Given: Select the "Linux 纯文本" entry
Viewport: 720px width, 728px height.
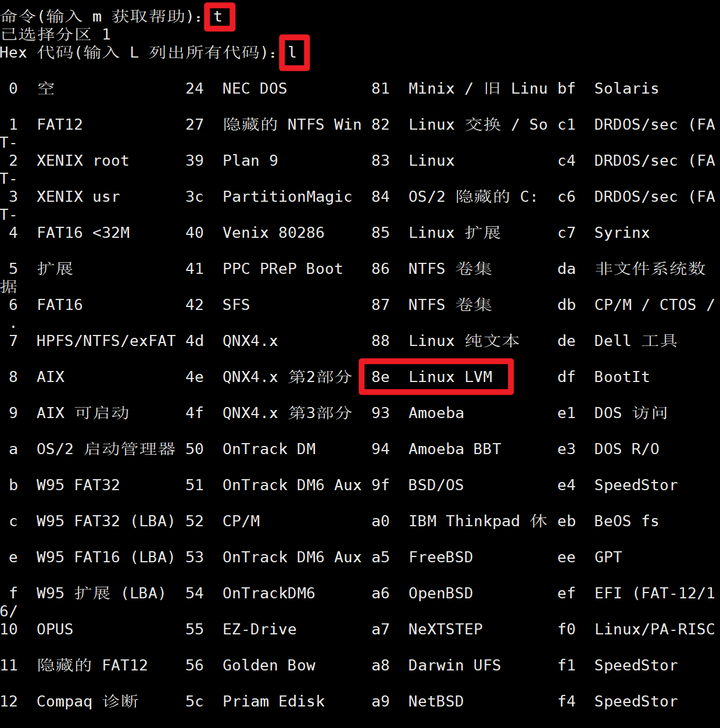Looking at the screenshot, I should 464,341.
